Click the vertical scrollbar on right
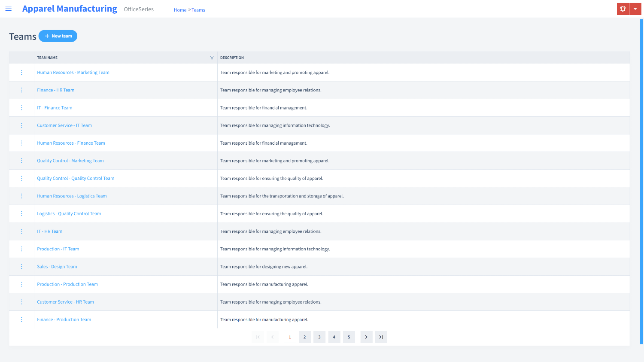This screenshot has width=644, height=362. 641,180
